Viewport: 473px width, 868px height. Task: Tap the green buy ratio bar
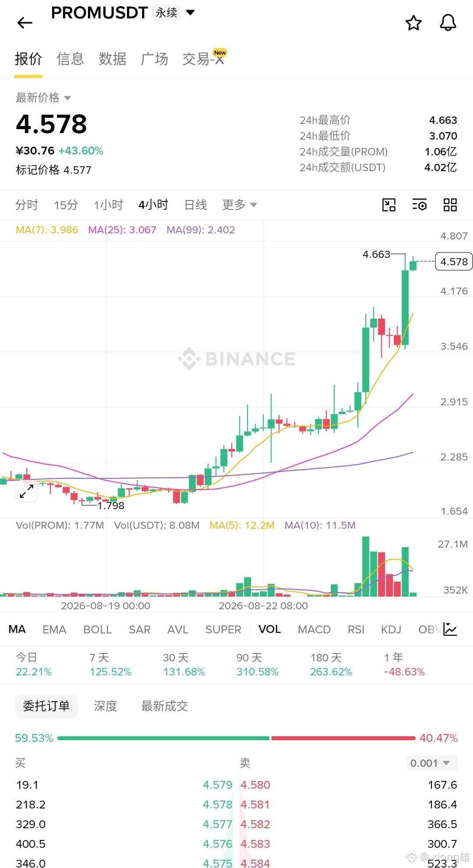[x=163, y=738]
